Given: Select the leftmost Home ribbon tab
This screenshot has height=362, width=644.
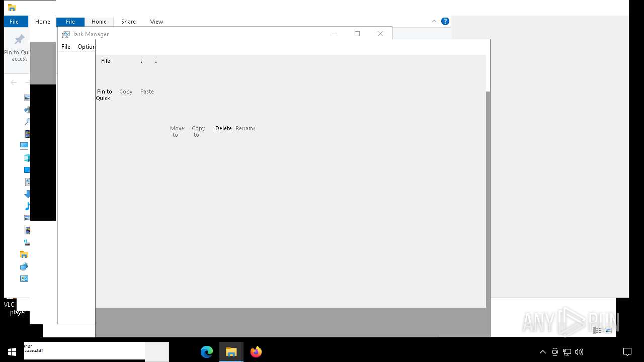Looking at the screenshot, I should click(x=42, y=22).
